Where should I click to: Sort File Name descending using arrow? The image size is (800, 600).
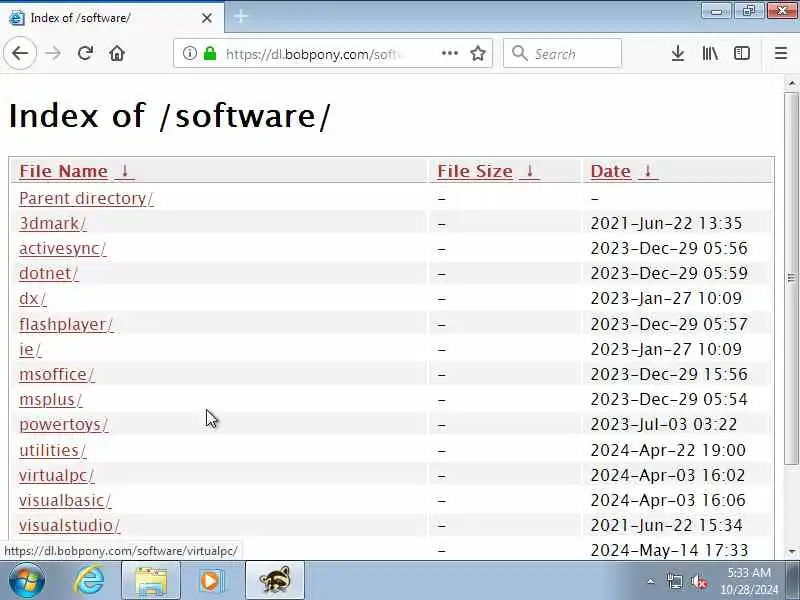coord(124,171)
